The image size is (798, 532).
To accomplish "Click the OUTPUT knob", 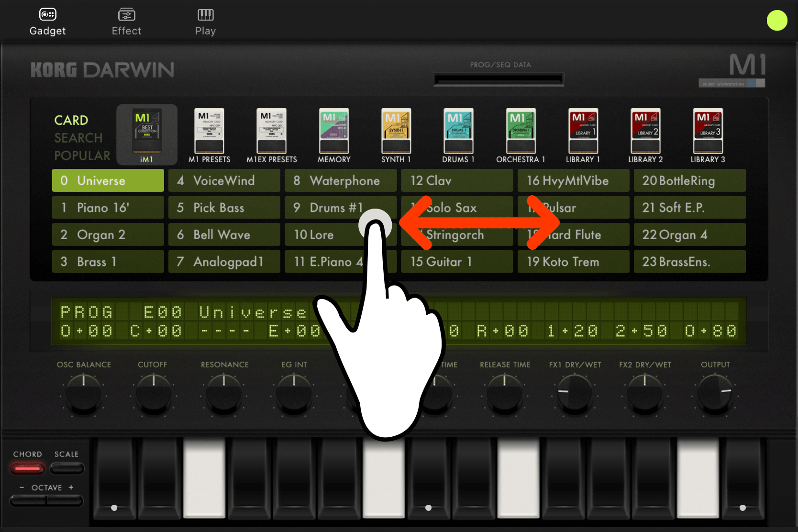I will (715, 394).
